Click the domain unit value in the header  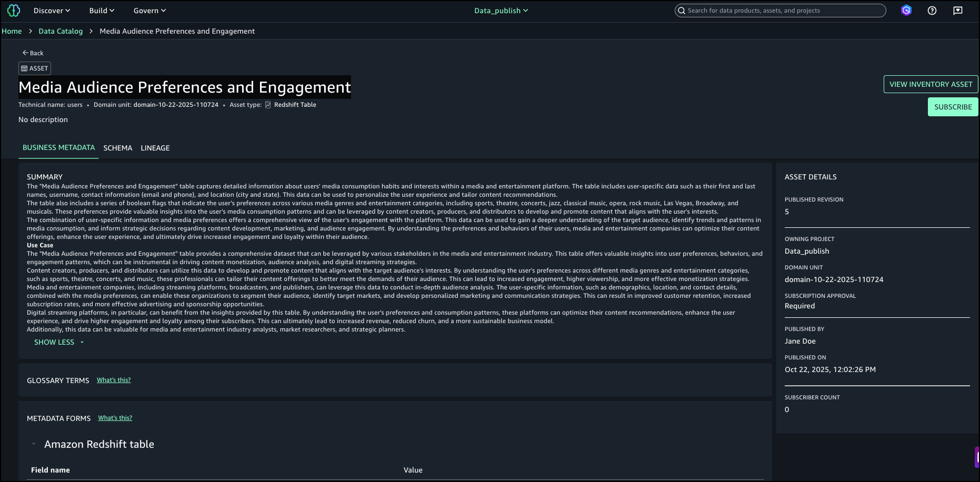coord(176,105)
